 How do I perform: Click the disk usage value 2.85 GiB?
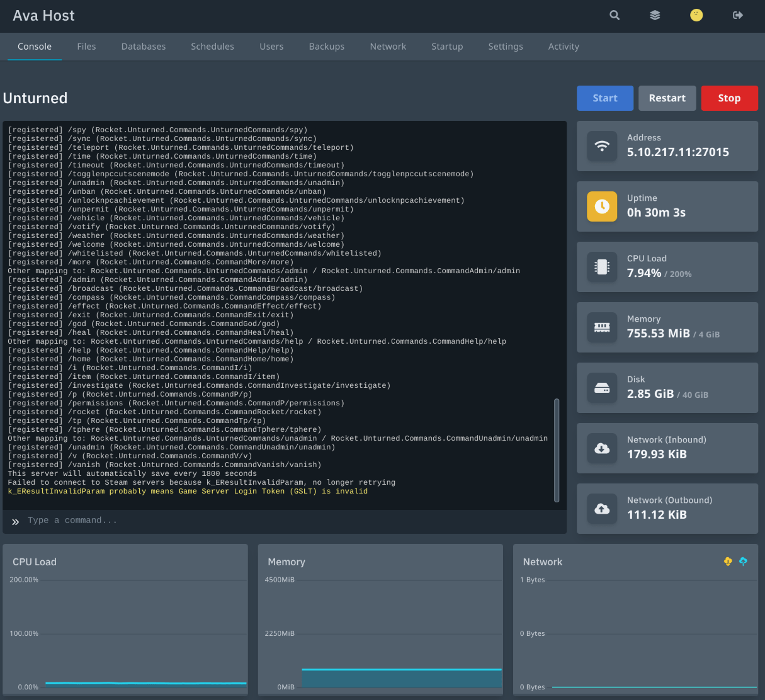(650, 394)
